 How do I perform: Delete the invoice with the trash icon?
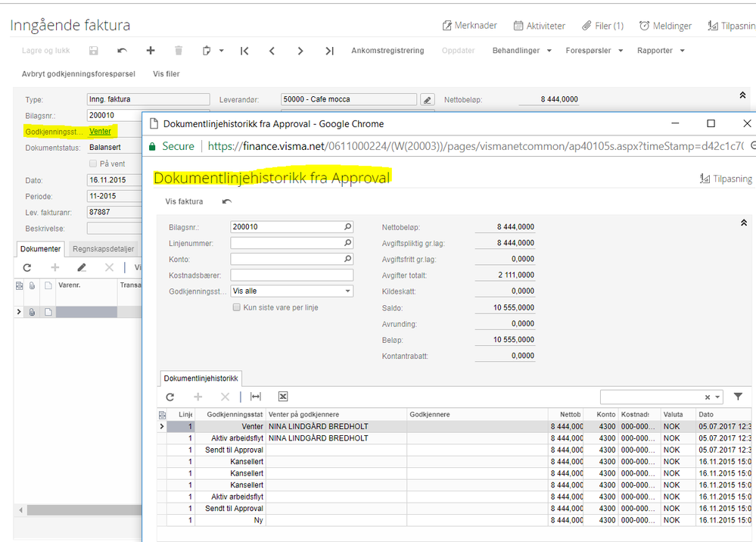[x=179, y=51]
